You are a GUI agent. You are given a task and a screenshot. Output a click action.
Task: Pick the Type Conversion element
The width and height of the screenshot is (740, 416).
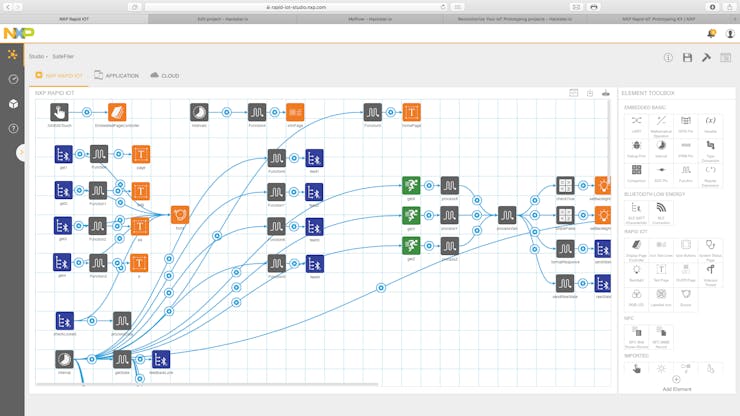point(710,150)
